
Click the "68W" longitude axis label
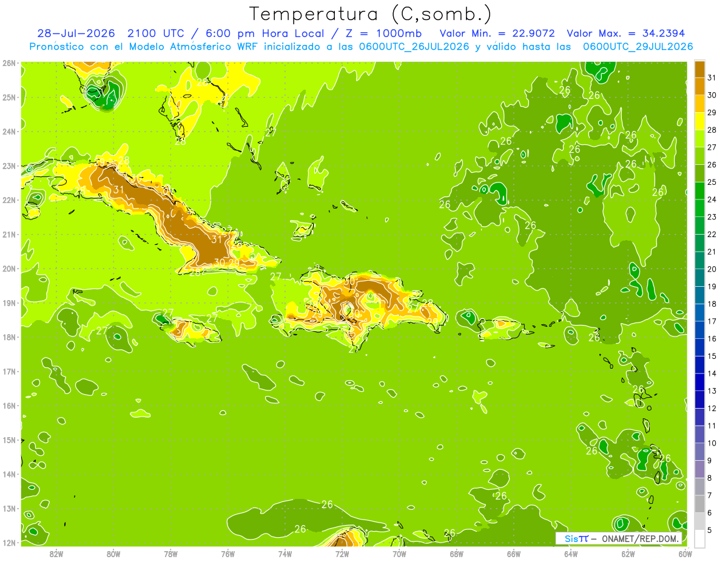click(x=456, y=554)
